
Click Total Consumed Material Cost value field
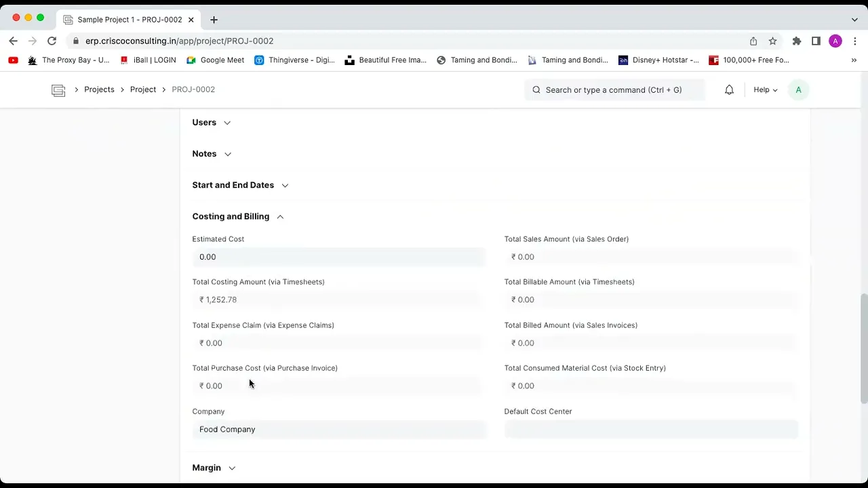pyautogui.click(x=651, y=386)
